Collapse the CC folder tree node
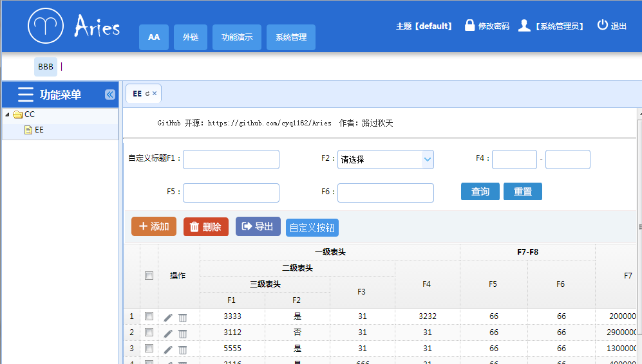642x364 pixels. [x=7, y=114]
